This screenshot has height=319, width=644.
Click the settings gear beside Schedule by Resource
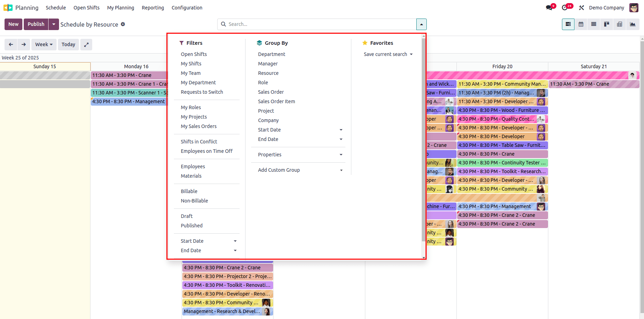tap(123, 24)
